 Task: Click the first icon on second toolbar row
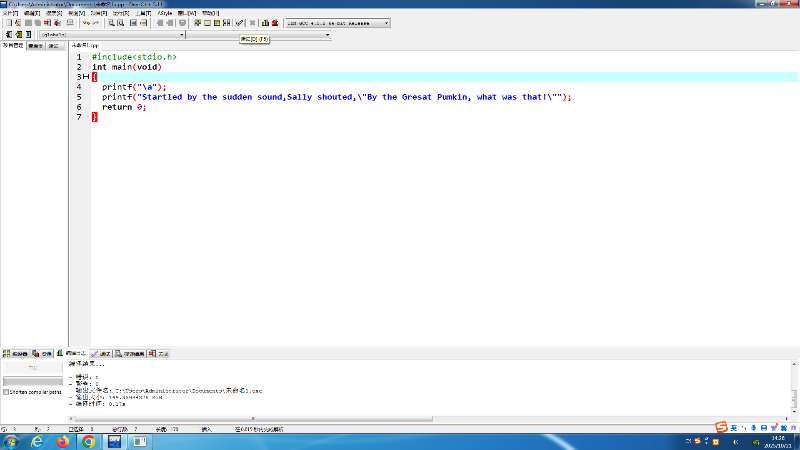(9, 34)
